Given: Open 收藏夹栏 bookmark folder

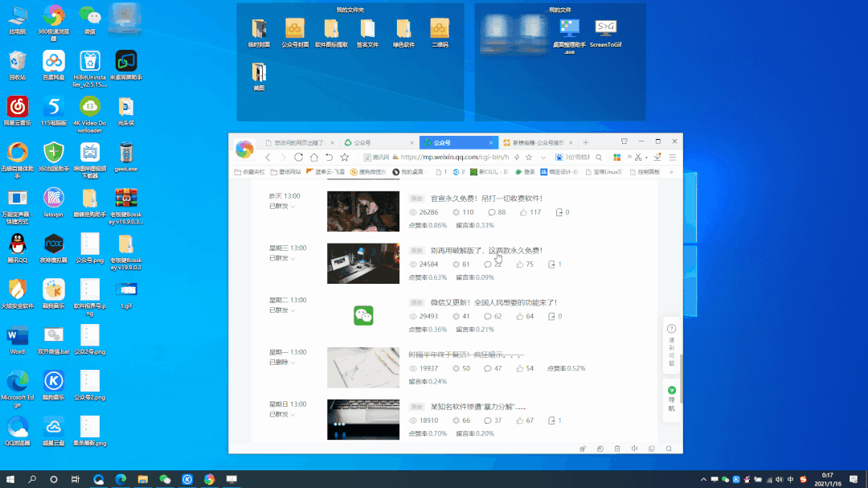Looking at the screenshot, I should click(x=250, y=172).
